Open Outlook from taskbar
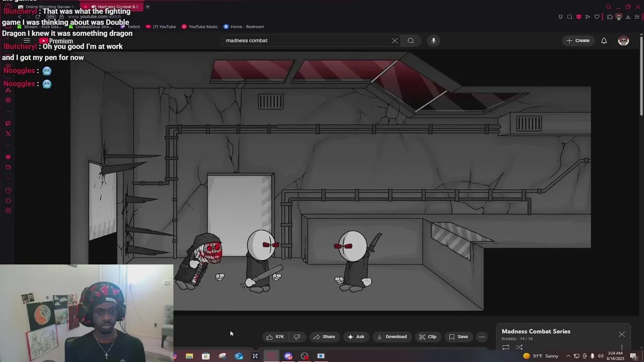Image resolution: width=644 pixels, height=362 pixels. [x=239, y=356]
